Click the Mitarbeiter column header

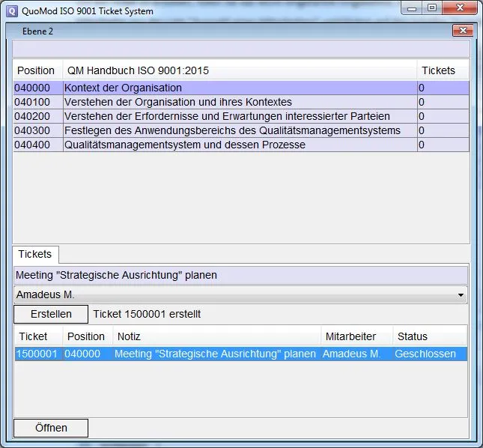click(x=356, y=336)
